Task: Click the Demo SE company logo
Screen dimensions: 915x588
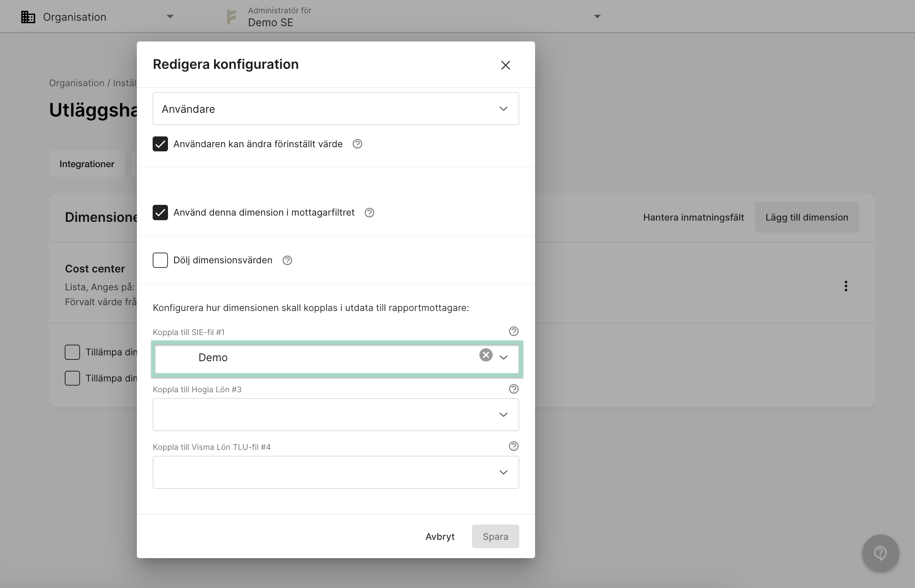Action: (x=231, y=17)
